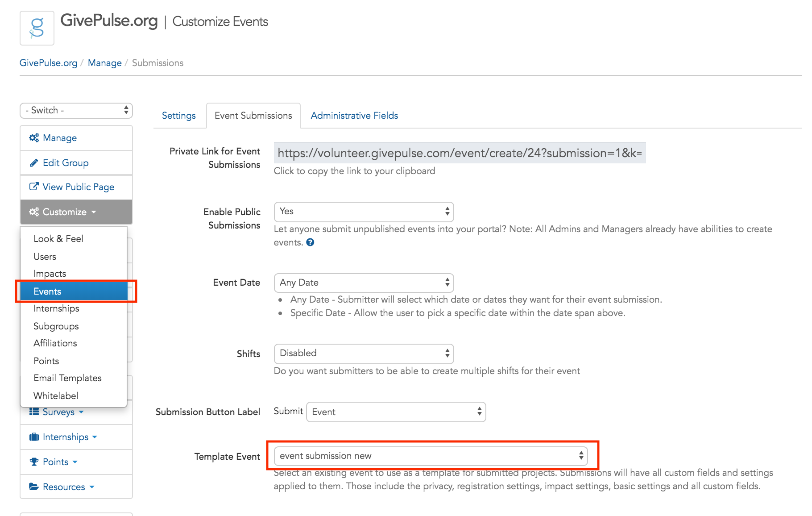Open the Shifts dropdown set to Disabled
The image size is (812, 516).
coord(364,354)
